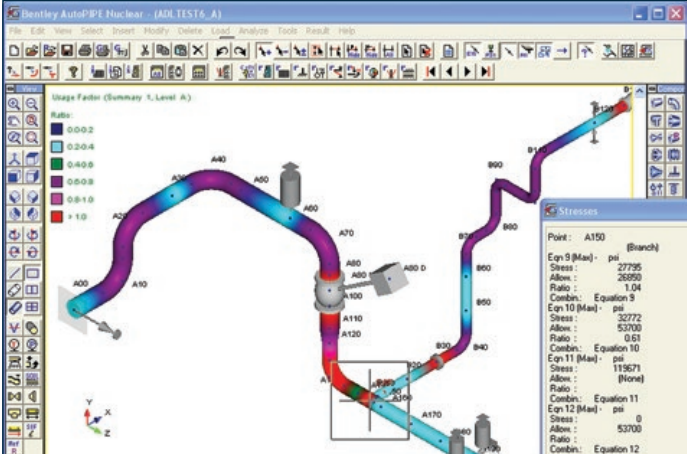This screenshot has width=687, height=454.
Task: Open the Help menu
Action: pos(347,31)
